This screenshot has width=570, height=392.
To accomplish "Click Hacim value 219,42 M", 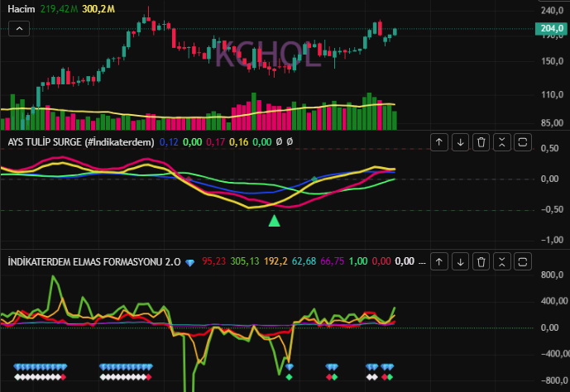I will [59, 9].
